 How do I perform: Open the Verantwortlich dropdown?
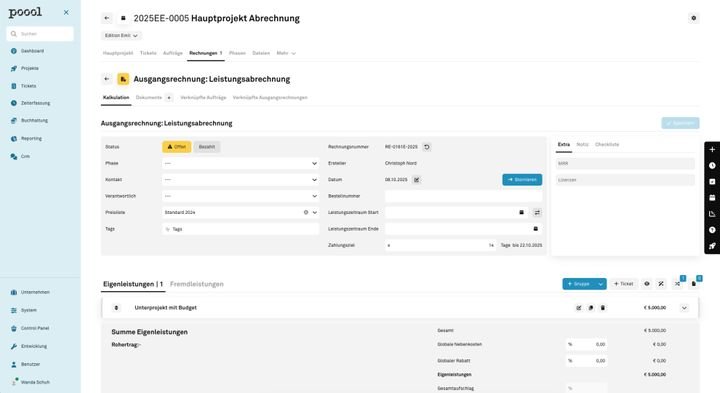point(241,196)
